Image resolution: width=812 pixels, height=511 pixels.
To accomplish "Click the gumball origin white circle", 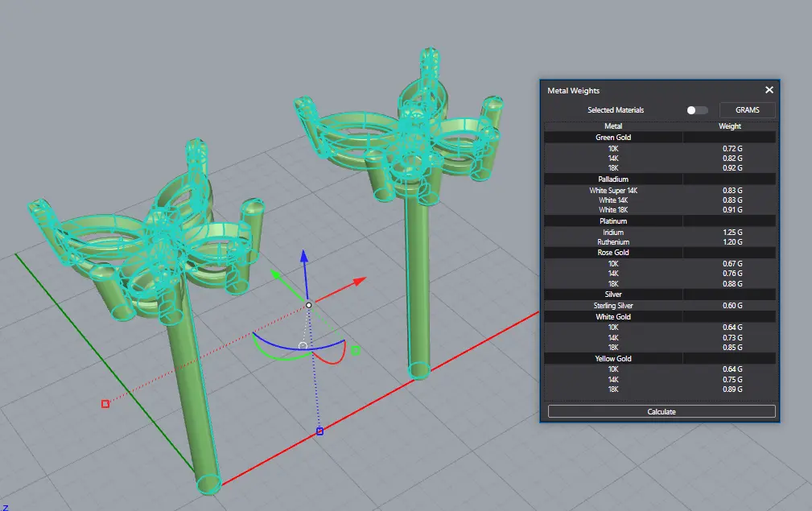I will 308,305.
